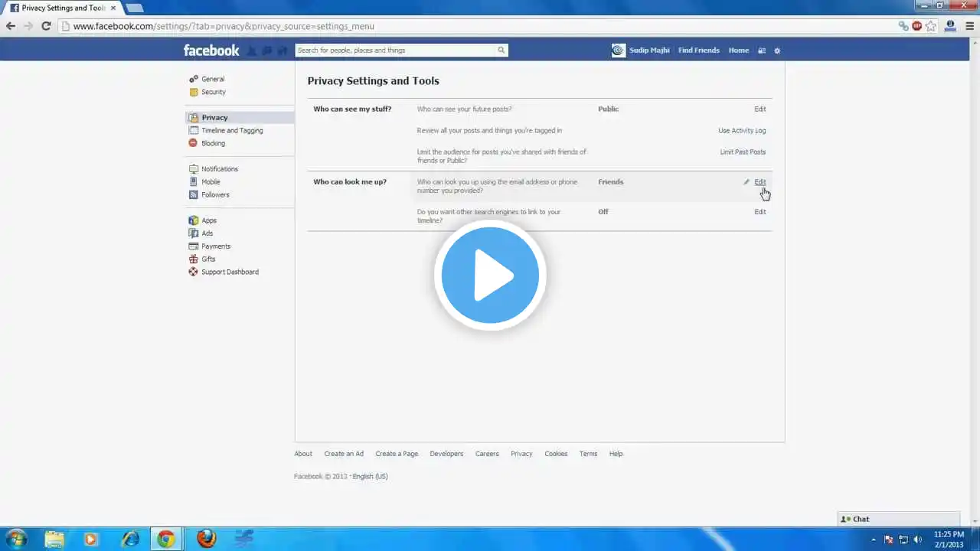Open a new browser tab

134,8
